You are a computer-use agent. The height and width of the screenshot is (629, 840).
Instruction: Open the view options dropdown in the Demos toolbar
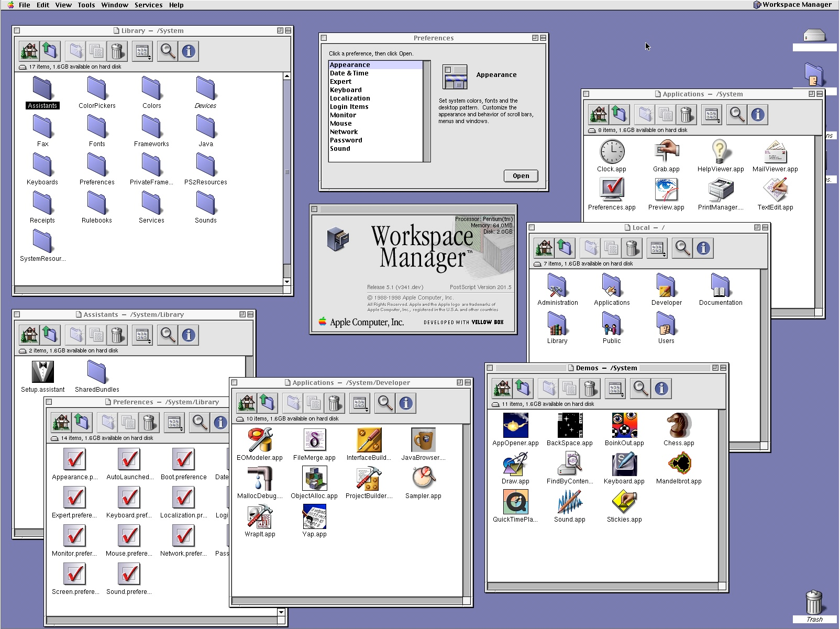pos(615,388)
